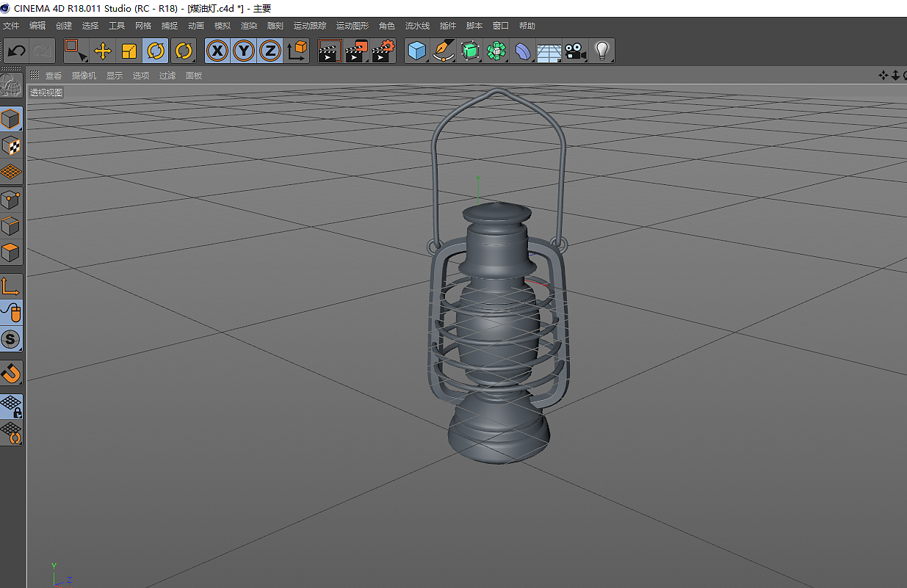Open the Camera objects flyout
Screen dimensions: 907x588
575,51
